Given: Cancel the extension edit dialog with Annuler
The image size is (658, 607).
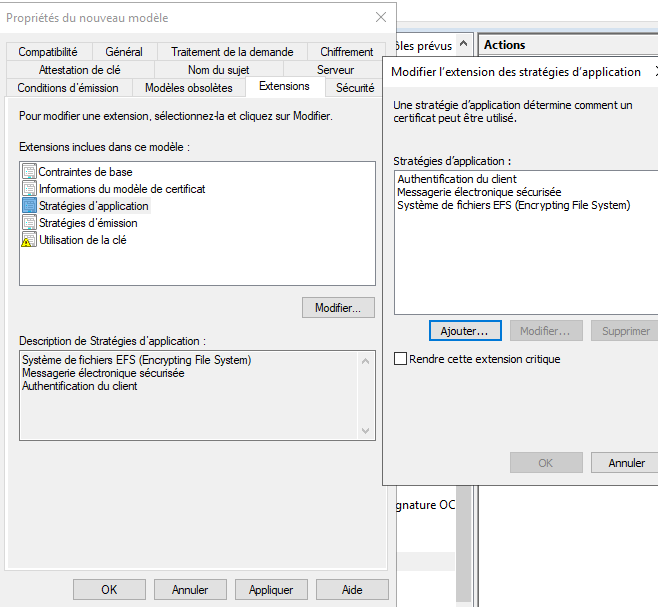Looking at the screenshot, I should (x=626, y=463).
